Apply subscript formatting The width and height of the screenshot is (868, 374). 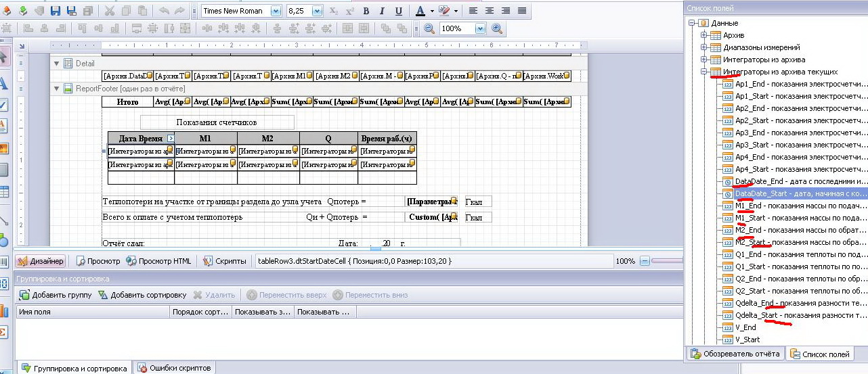coord(334,11)
